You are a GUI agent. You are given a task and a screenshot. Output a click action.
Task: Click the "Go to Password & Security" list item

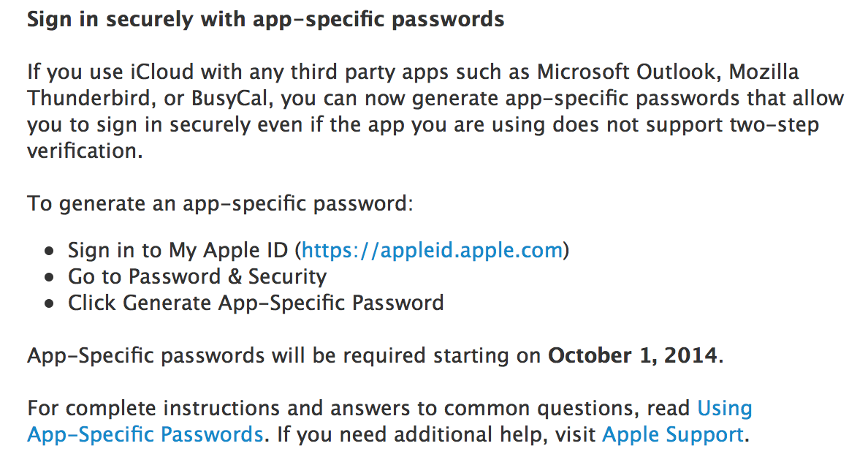(197, 276)
